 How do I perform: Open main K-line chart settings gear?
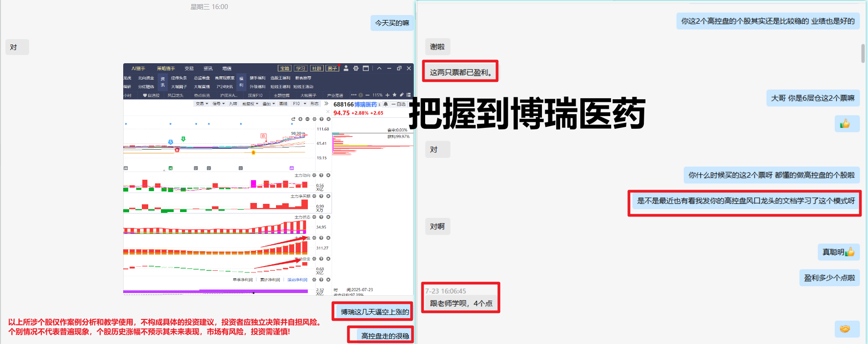click(x=314, y=119)
